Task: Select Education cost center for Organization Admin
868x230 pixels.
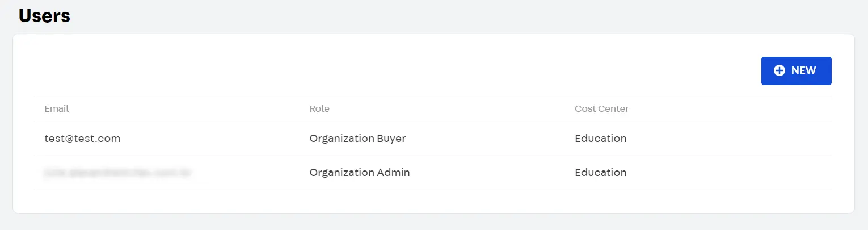Action: tap(600, 173)
